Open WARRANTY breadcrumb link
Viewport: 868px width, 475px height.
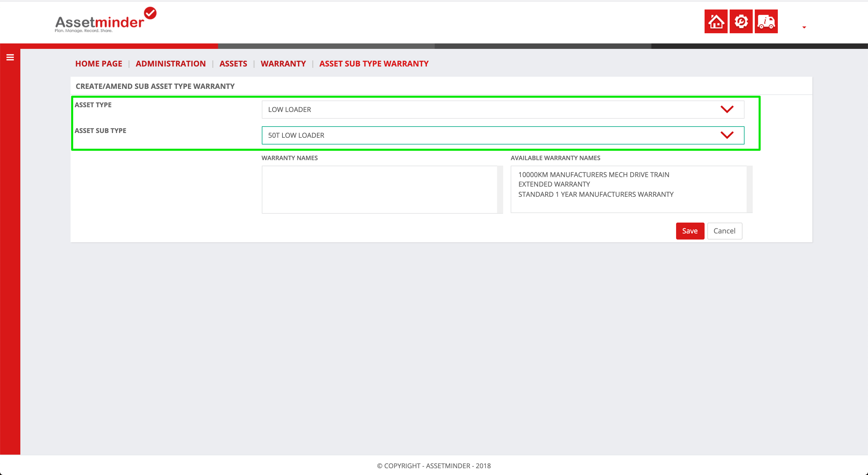pyautogui.click(x=283, y=63)
